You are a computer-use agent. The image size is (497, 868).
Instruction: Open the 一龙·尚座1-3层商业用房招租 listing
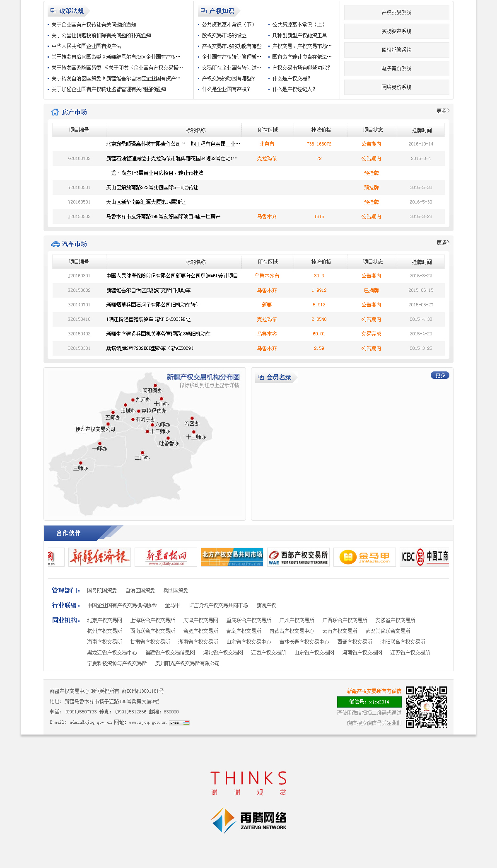click(x=154, y=173)
